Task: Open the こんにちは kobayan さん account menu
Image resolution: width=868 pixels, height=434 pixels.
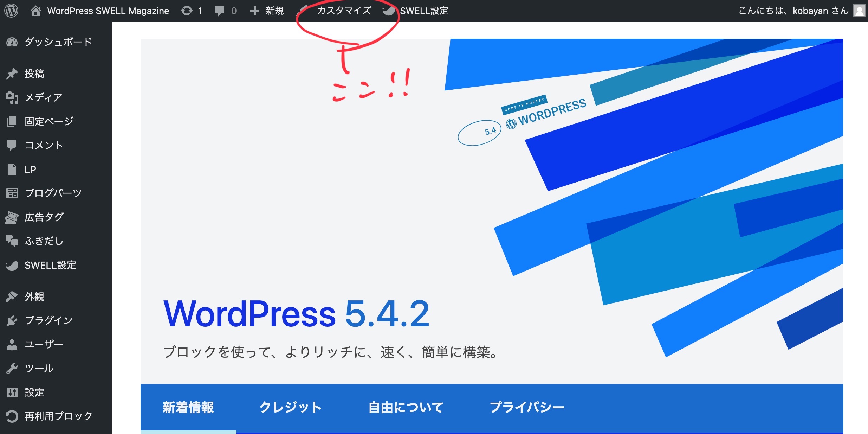Action: point(793,11)
